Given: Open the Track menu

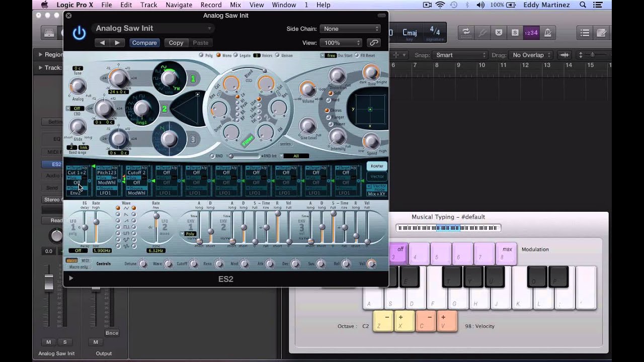Looking at the screenshot, I should point(149,5).
